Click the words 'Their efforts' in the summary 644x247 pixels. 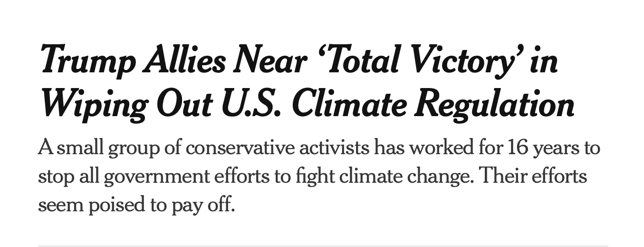click(x=533, y=177)
